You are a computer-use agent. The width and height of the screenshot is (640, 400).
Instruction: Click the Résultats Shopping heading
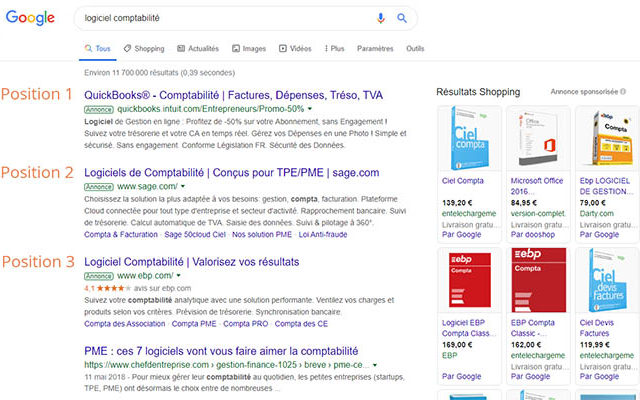point(478,92)
